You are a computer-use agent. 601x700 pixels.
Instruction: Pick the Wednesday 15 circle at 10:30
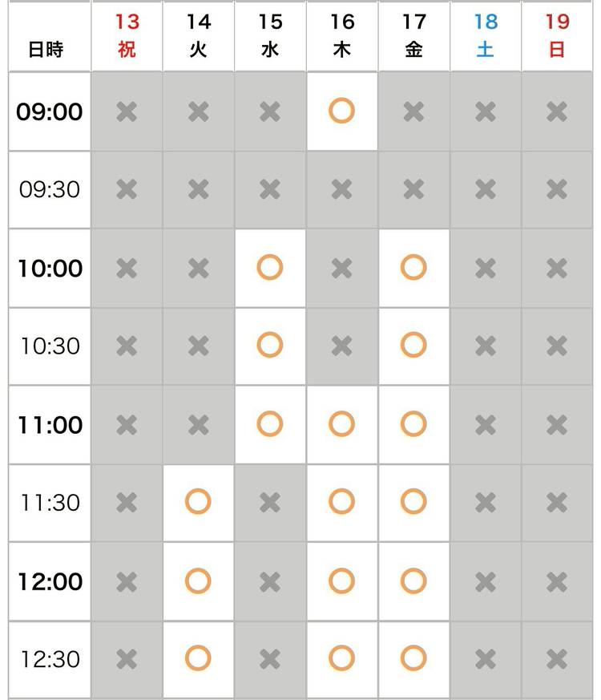click(270, 346)
